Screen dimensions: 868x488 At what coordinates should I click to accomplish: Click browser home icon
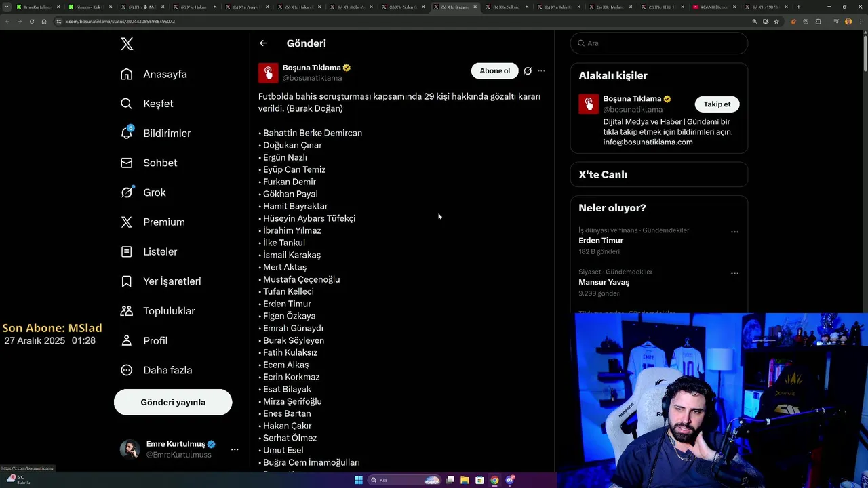44,22
